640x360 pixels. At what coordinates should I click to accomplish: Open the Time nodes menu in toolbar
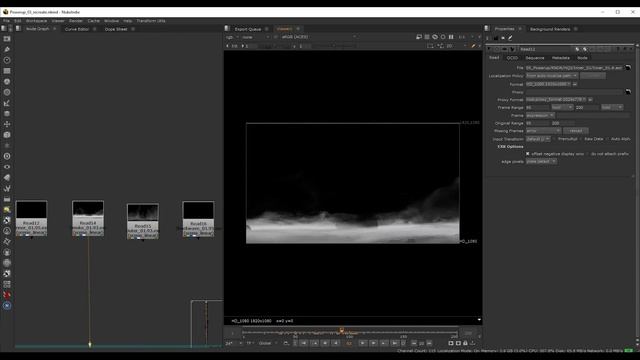(x=7, y=60)
